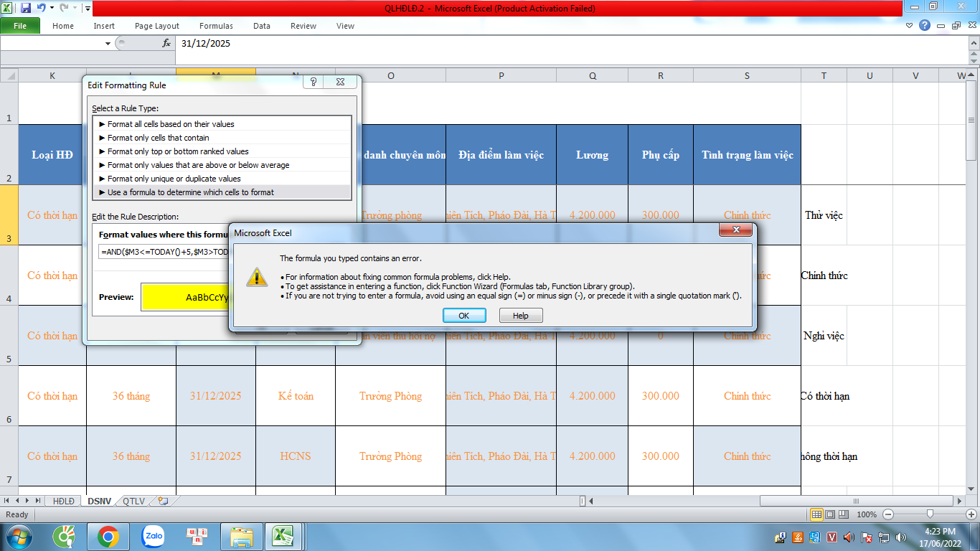
Task: Go to first sheet navigation arrow
Action: click(x=7, y=501)
